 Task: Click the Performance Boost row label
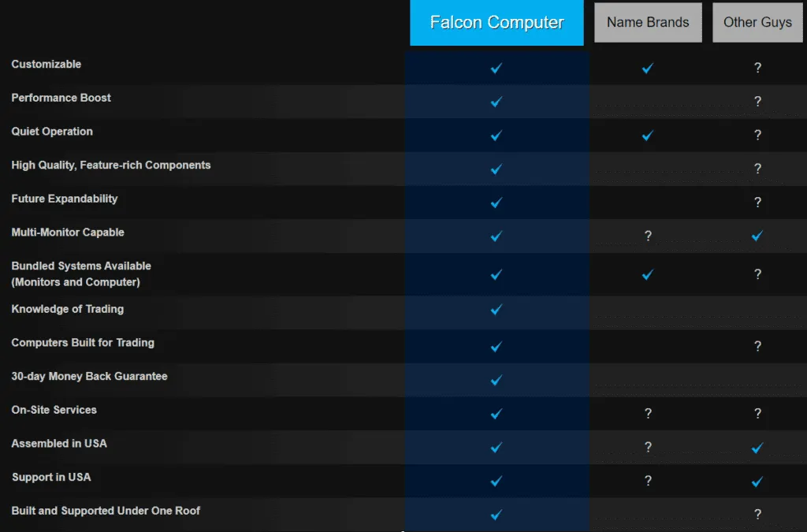(61, 98)
